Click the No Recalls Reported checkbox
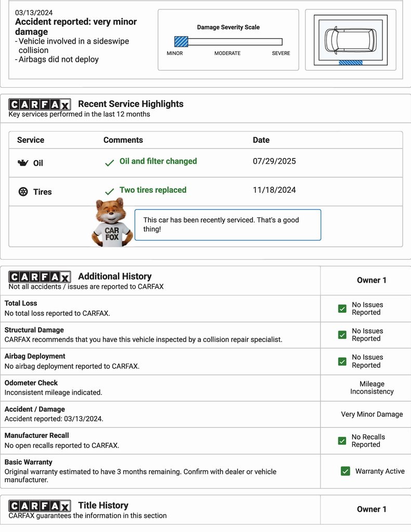Image resolution: width=411 pixels, height=532 pixels. coord(342,441)
